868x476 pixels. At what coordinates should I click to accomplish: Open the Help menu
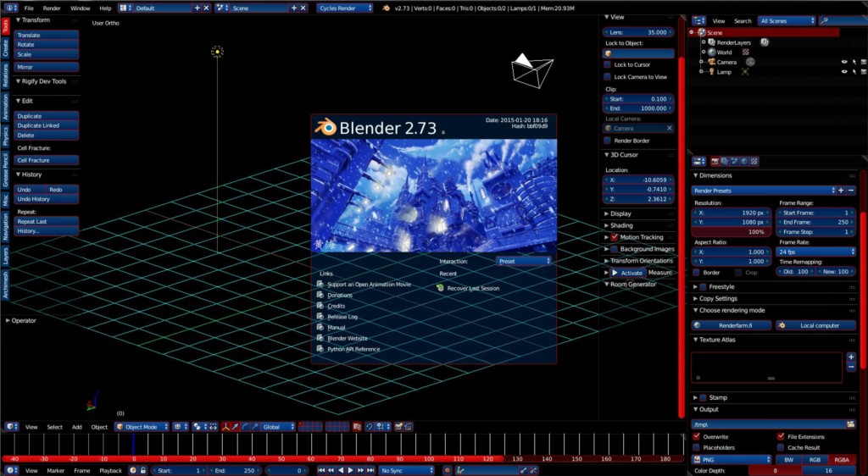click(x=105, y=8)
